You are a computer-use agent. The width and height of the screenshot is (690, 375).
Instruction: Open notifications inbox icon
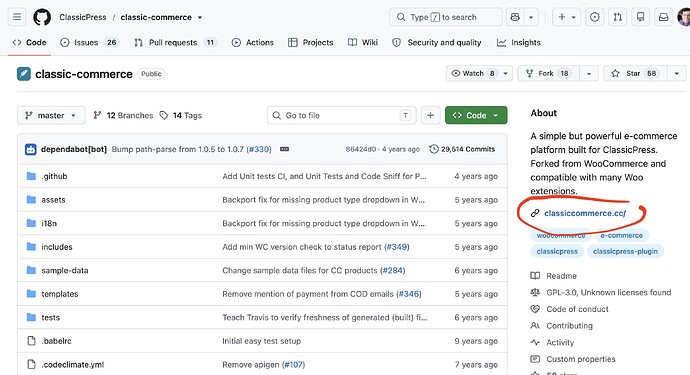(x=663, y=17)
